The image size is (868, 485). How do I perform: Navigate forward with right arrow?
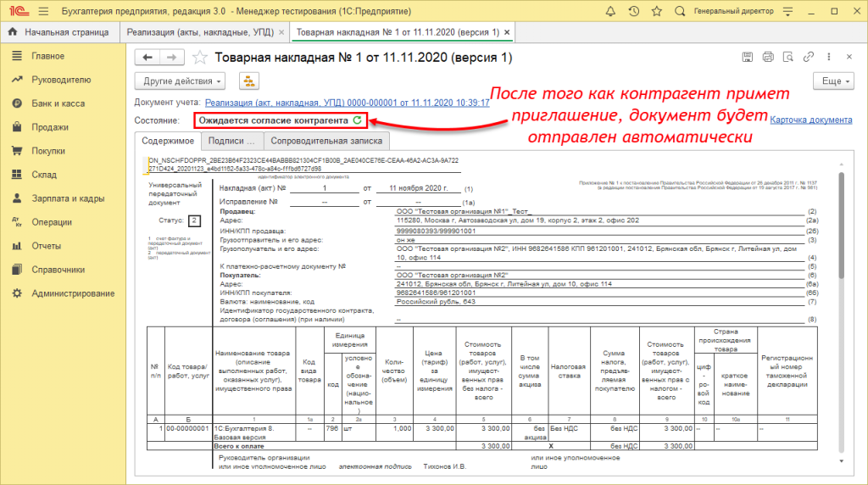(x=172, y=57)
